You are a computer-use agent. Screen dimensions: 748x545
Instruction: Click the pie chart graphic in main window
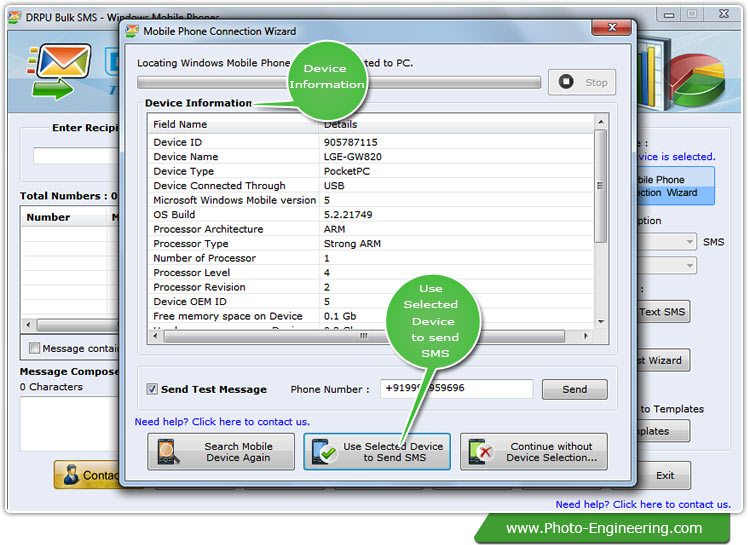pyautogui.click(x=697, y=78)
